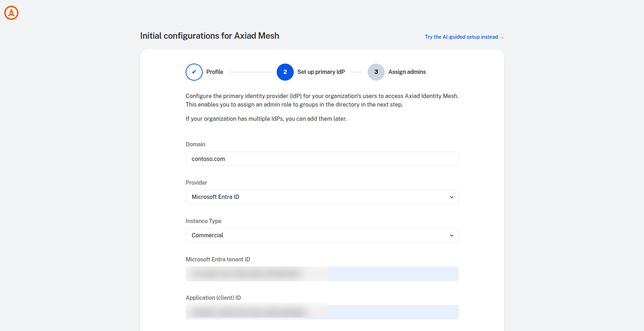Click the 'Microsoft Entra tenant ID' label
This screenshot has height=331, width=644.
click(x=218, y=259)
